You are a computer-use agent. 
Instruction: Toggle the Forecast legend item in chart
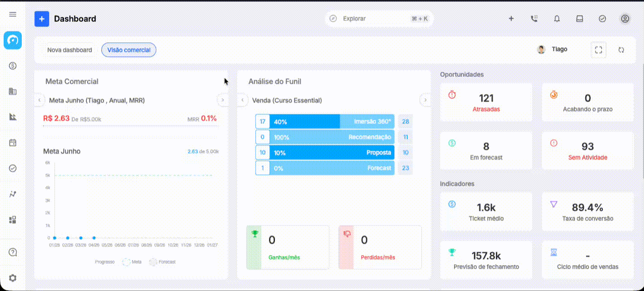(163, 262)
